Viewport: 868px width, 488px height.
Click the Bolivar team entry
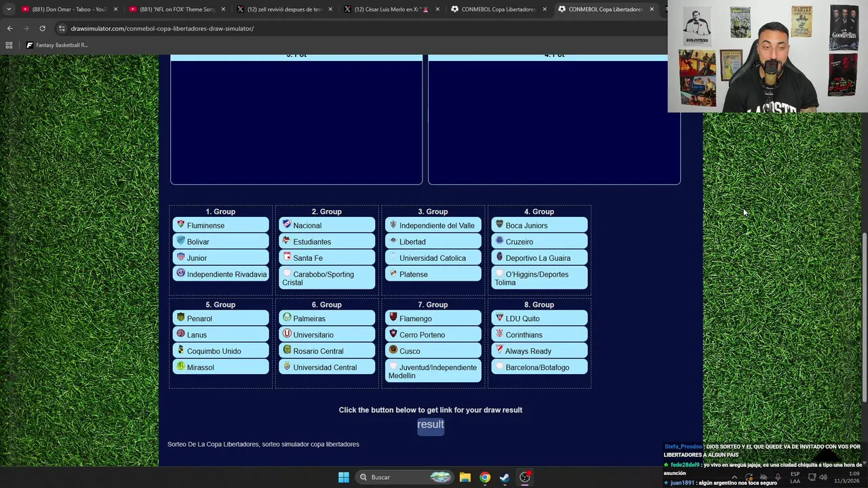click(220, 241)
